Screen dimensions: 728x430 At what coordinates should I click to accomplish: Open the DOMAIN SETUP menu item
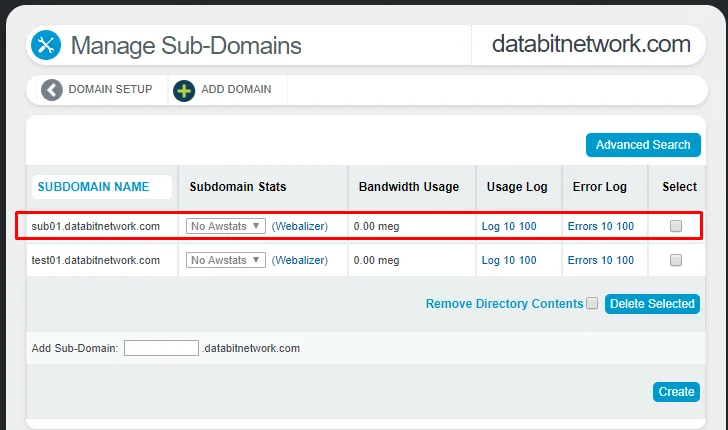click(110, 90)
